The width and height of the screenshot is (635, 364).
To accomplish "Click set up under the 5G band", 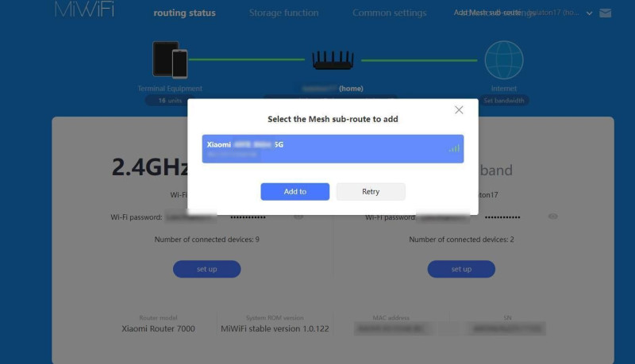I will (461, 269).
